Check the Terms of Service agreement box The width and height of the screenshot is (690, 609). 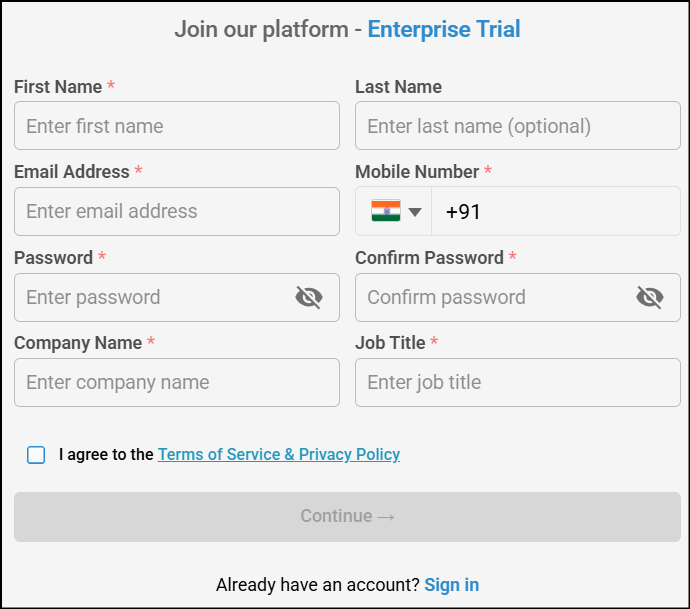(x=36, y=455)
